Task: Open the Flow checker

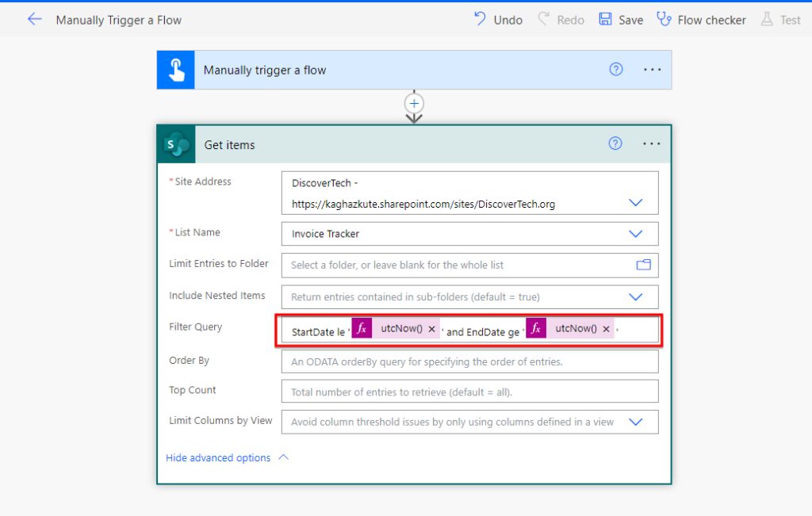Action: click(701, 20)
